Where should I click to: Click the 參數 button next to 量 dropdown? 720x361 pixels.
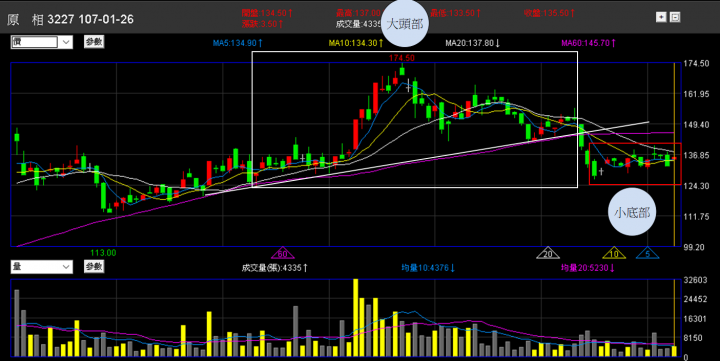pos(94,266)
